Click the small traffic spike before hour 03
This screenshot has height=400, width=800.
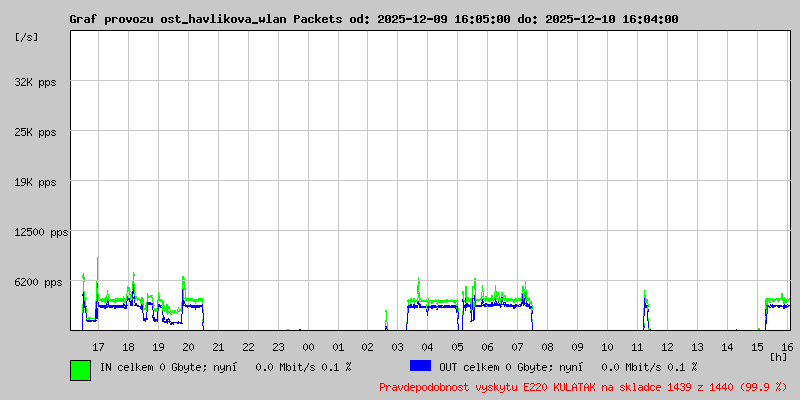coord(386,320)
